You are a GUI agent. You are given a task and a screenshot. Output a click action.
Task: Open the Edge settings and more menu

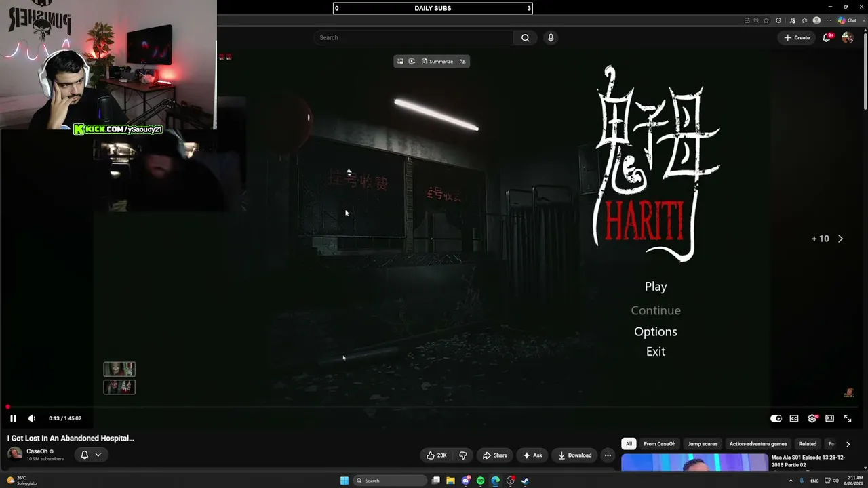point(829,20)
